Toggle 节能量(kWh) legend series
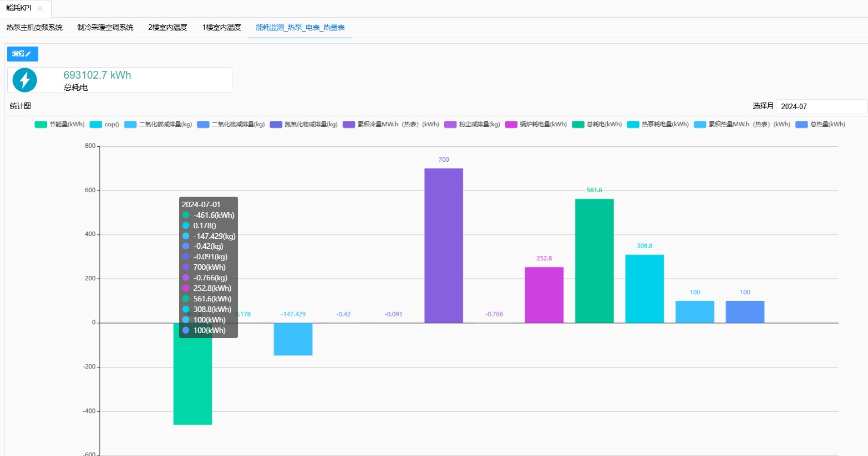The image size is (868, 456). [x=60, y=125]
